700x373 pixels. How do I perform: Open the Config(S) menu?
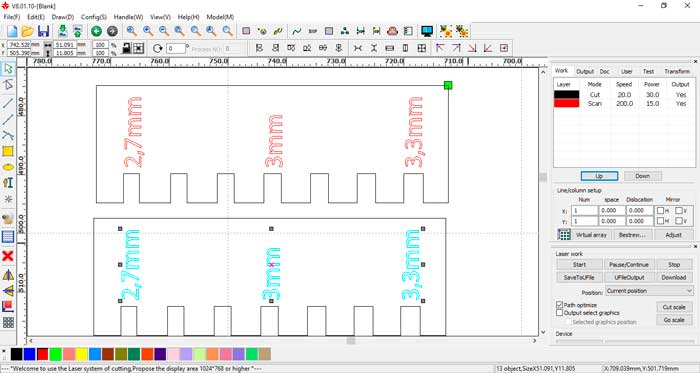point(94,17)
